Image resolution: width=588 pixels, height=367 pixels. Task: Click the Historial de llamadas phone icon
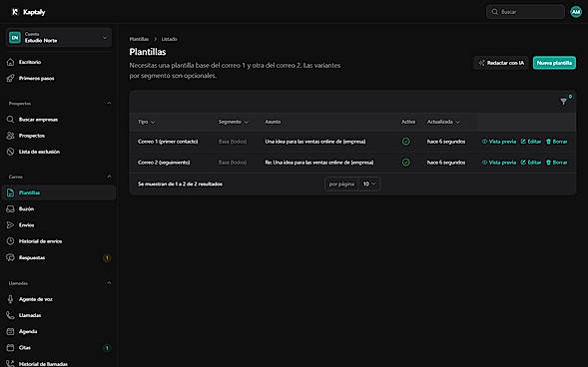[11, 363]
